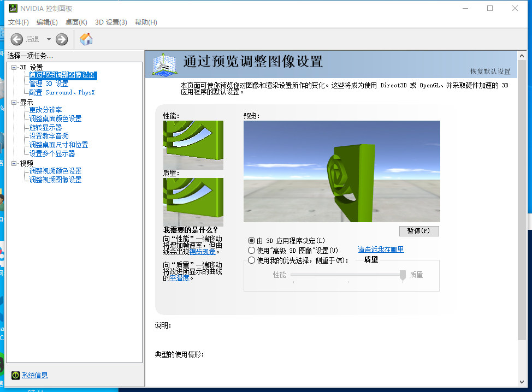Viewport: 532px width, 392px height.
Task: Open the dropdown arrow next to 后退
Action: coord(49,39)
